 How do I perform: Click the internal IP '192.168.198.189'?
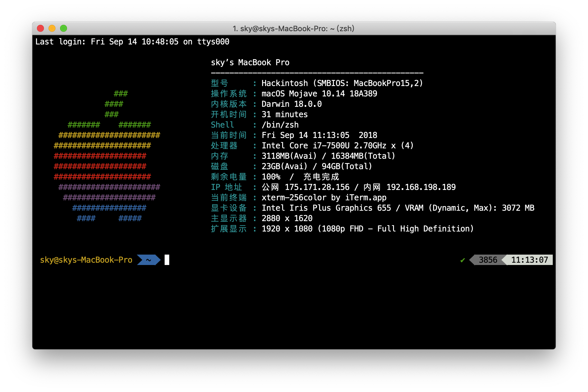click(x=421, y=187)
